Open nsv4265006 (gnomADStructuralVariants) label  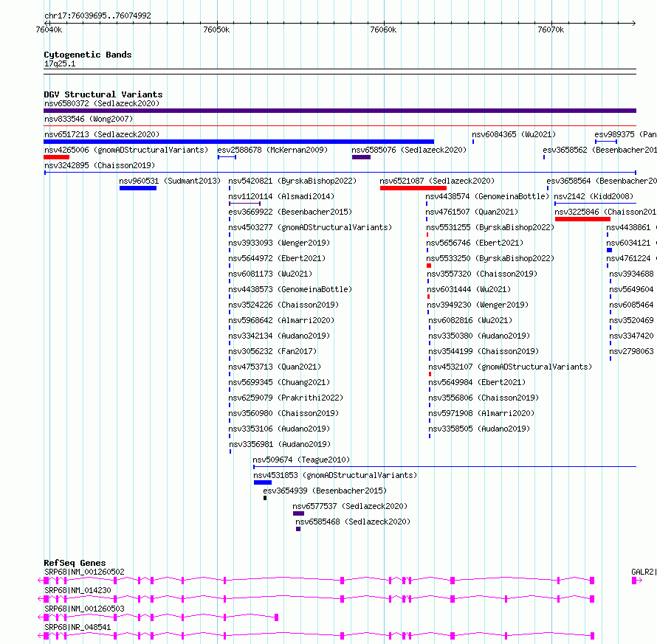(126, 150)
